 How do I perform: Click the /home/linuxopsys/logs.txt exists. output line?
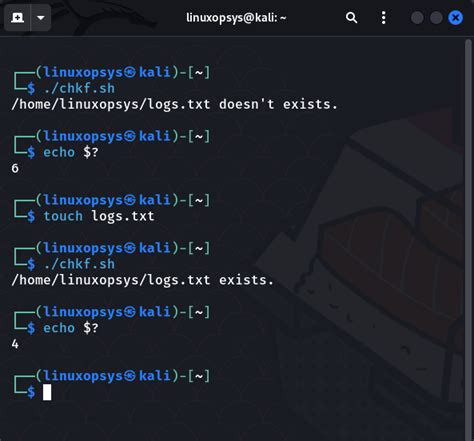click(x=142, y=280)
